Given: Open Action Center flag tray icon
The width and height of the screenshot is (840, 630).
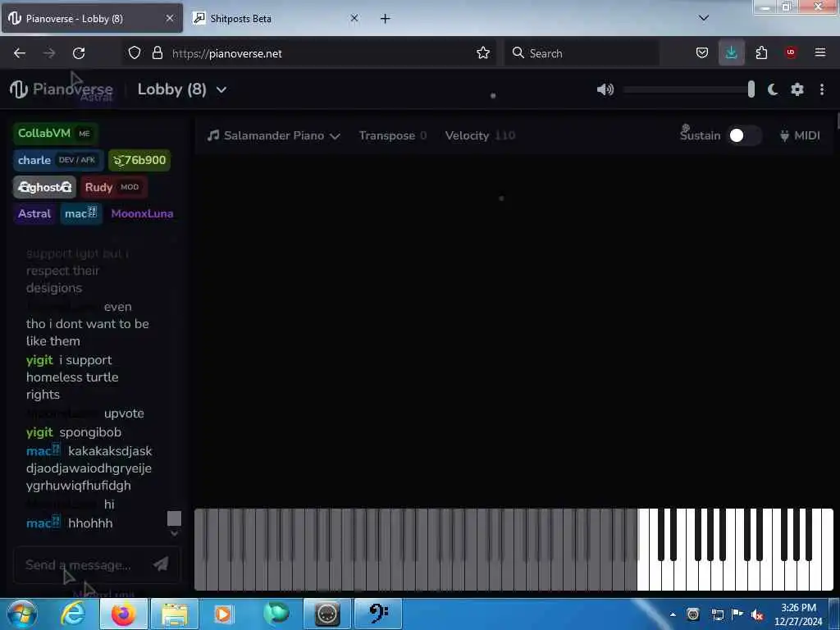Looking at the screenshot, I should (x=737, y=614).
